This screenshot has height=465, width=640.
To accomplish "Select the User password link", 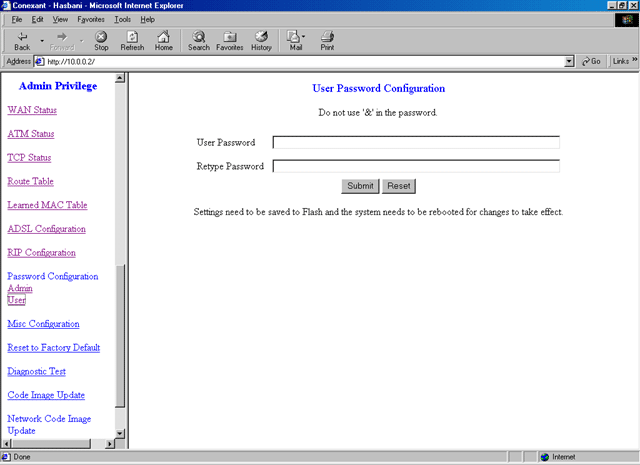I will click(x=16, y=300).
